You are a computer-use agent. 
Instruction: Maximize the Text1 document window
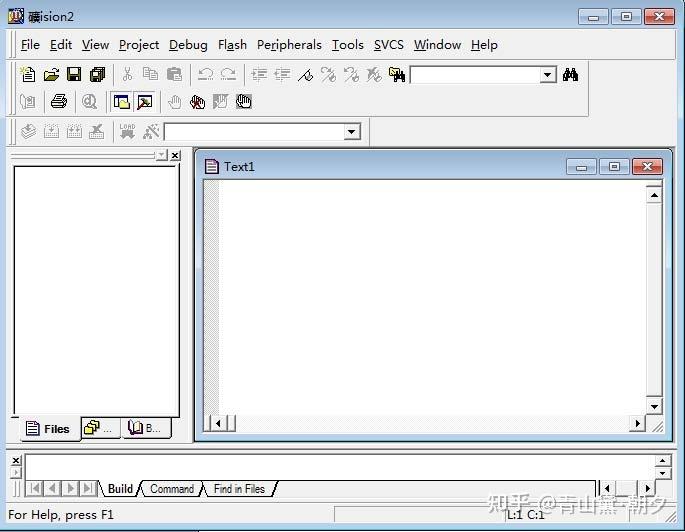[x=614, y=166]
